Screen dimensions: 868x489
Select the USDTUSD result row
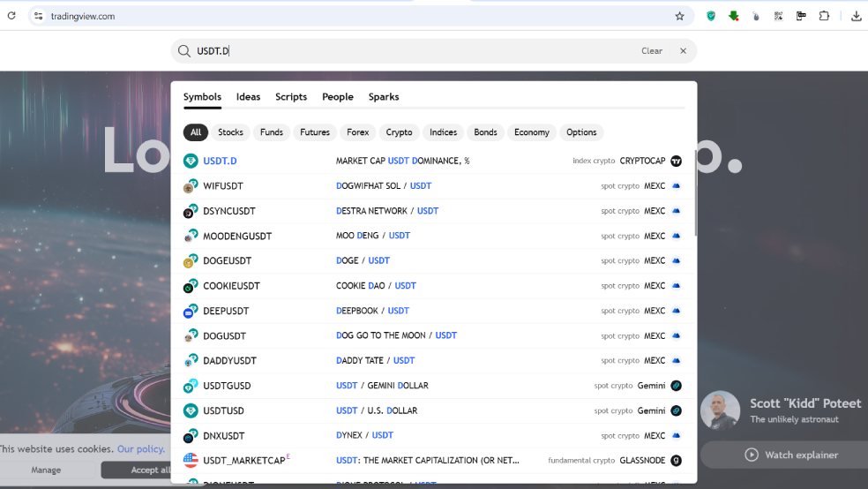click(433, 410)
